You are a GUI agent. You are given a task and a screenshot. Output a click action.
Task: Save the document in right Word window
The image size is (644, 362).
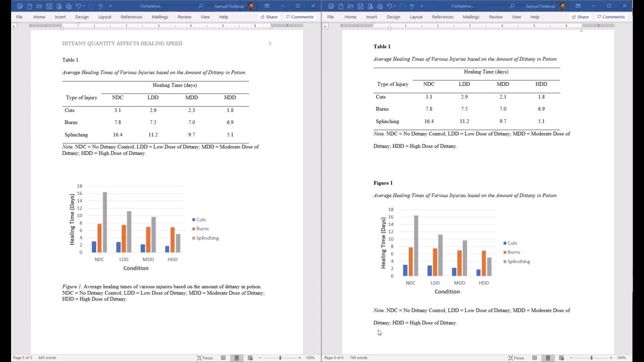[361, 6]
